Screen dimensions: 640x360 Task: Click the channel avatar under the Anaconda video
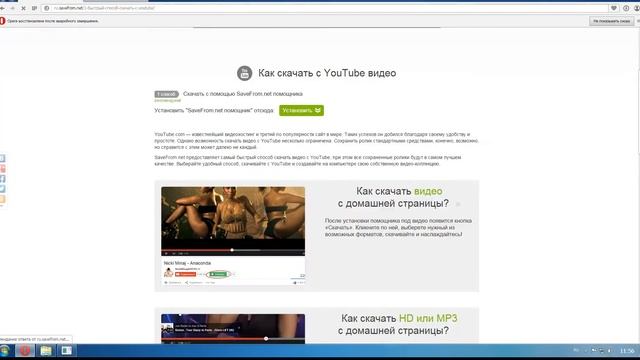point(168,273)
